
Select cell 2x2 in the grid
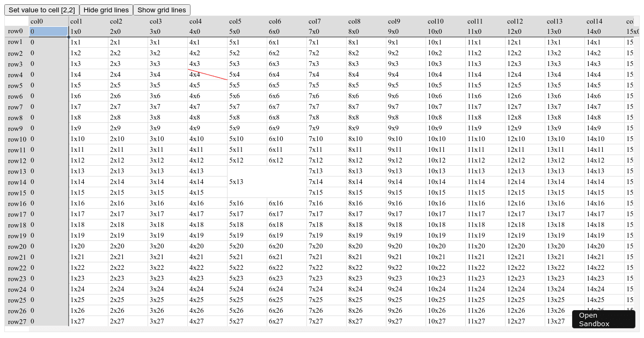tap(128, 53)
